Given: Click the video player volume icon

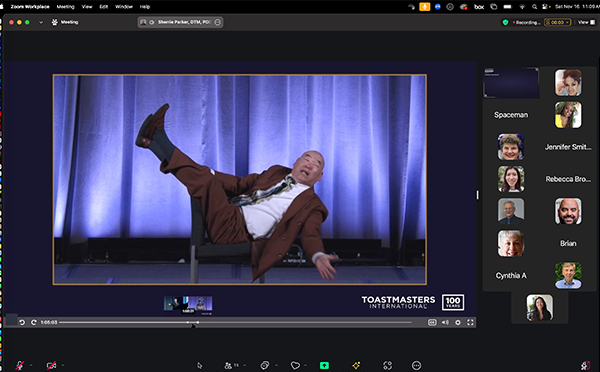Looking at the screenshot, I should 445,323.
